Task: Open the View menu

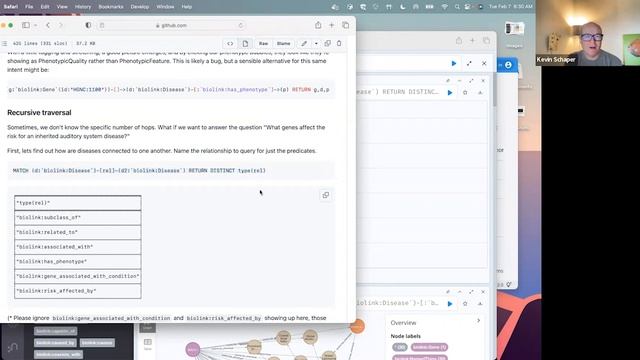Action: click(x=62, y=7)
